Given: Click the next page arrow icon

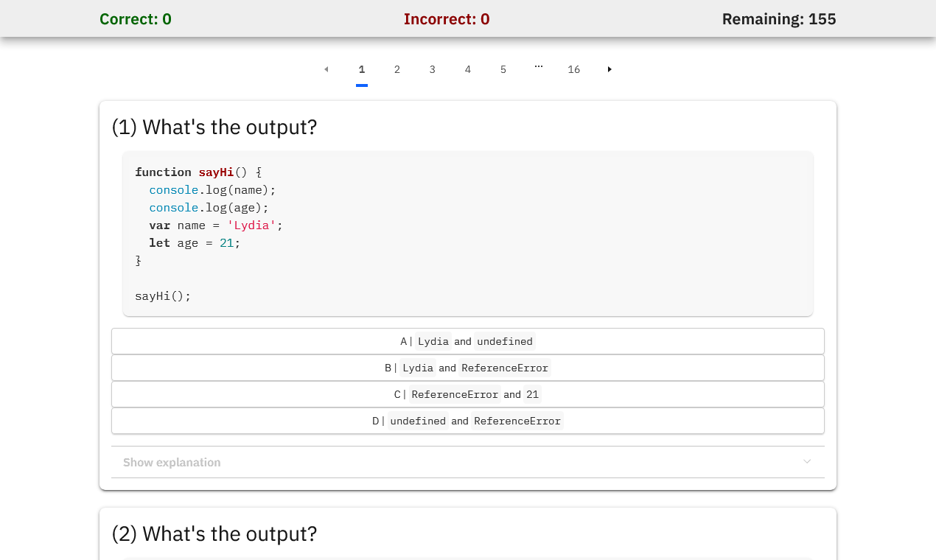Looking at the screenshot, I should click(x=609, y=69).
